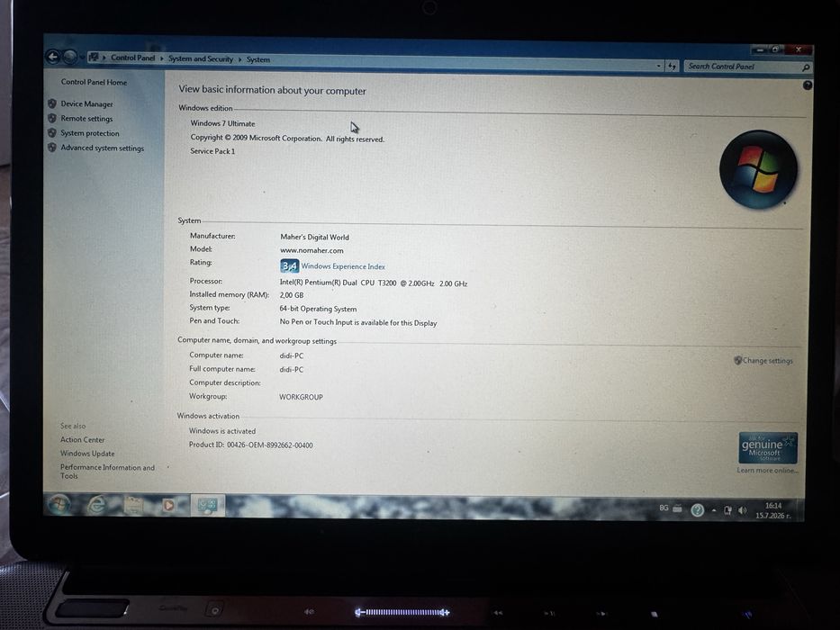Select the WORKGROUP value text
This screenshot has height=630, width=840.
point(301,397)
